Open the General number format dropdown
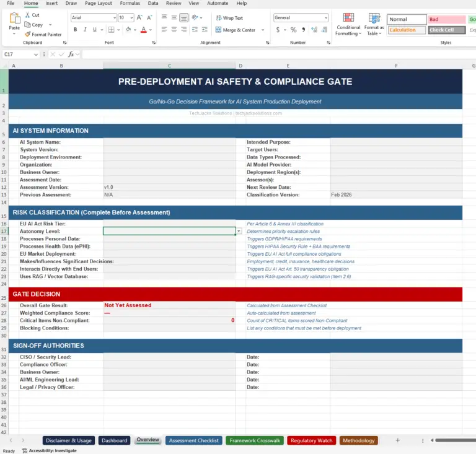 click(x=325, y=18)
